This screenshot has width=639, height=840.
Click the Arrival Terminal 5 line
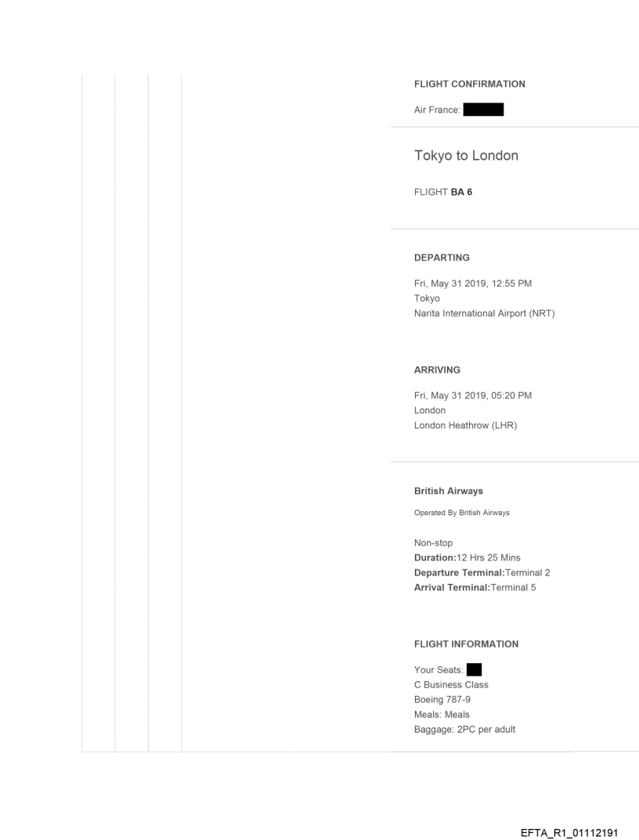(x=475, y=587)
